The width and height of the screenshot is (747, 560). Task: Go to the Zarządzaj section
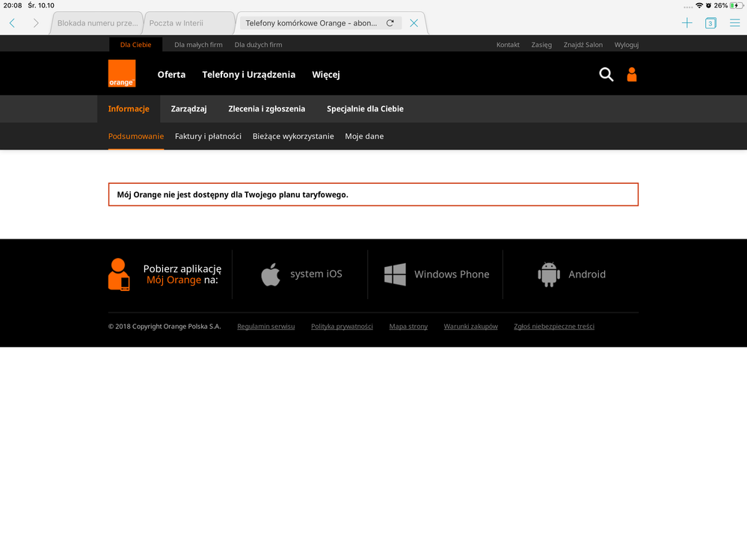tap(188, 108)
